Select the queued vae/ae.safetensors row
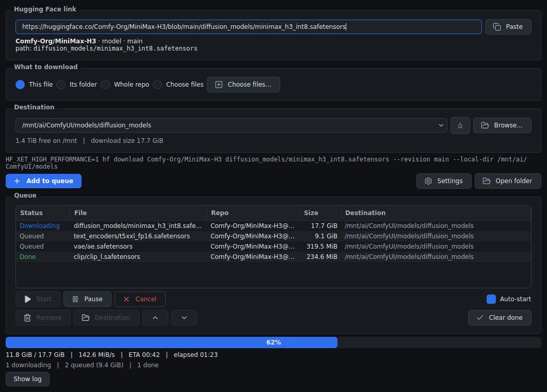 pyautogui.click(x=273, y=246)
